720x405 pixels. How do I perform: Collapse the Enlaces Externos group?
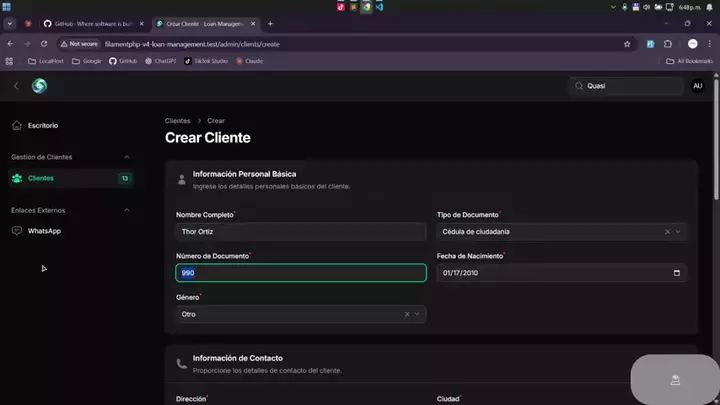pos(126,210)
